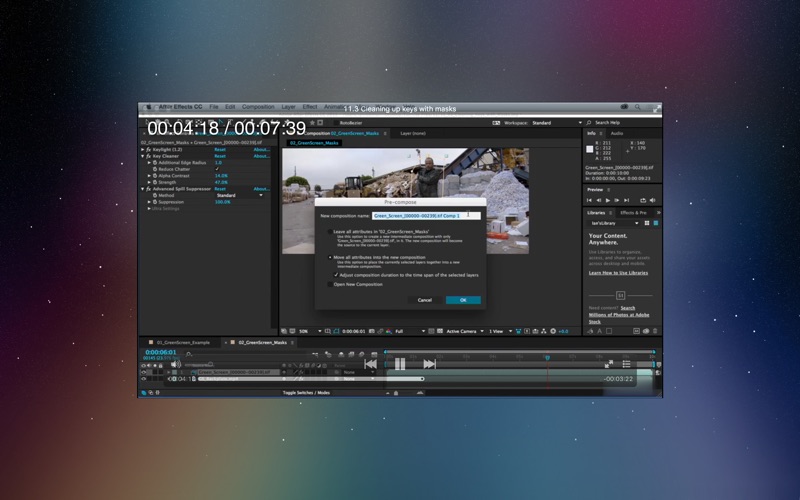Click the timeline search magnifier icon
This screenshot has height=500, width=800.
[189, 354]
